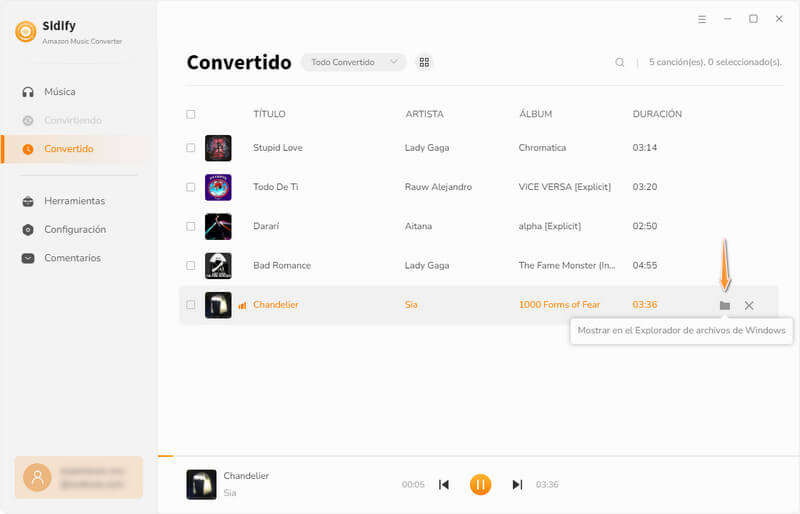Maximize the Sidify window
The height and width of the screenshot is (514, 800).
753,19
